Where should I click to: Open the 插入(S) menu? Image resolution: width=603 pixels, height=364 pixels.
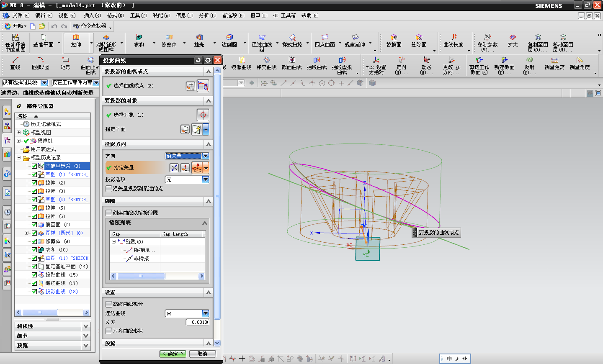coord(92,15)
